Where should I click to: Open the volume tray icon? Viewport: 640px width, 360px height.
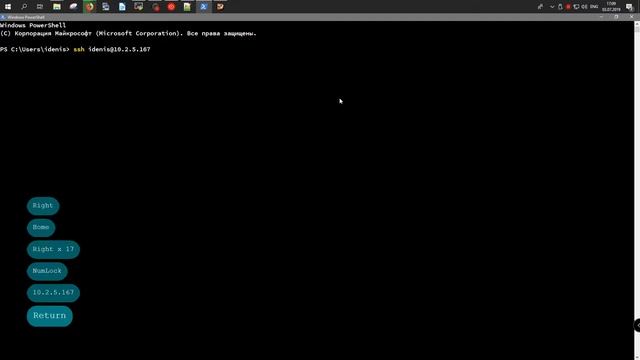coord(584,7)
